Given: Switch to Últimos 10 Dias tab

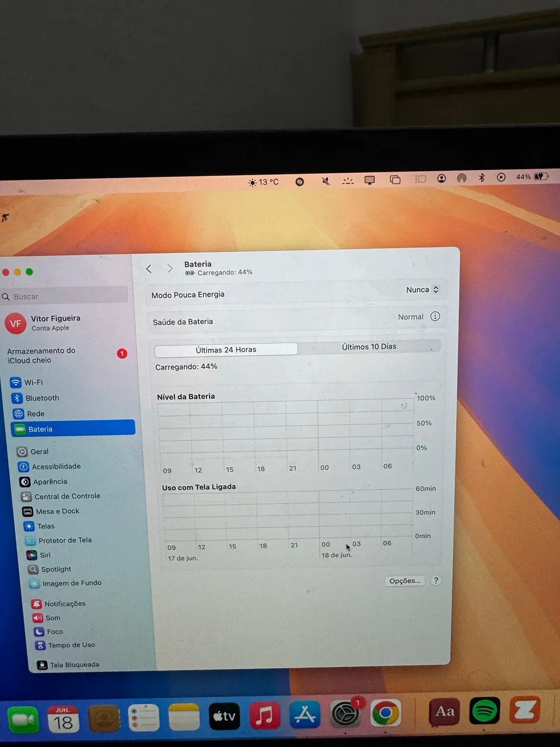Looking at the screenshot, I should pyautogui.click(x=369, y=347).
